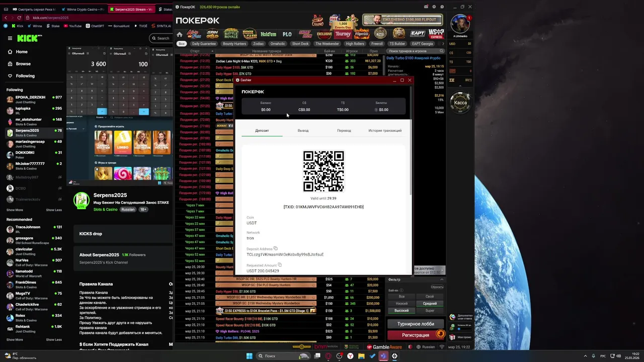
Task: Open PokerOK mail notifications icon
Action: point(426,7)
